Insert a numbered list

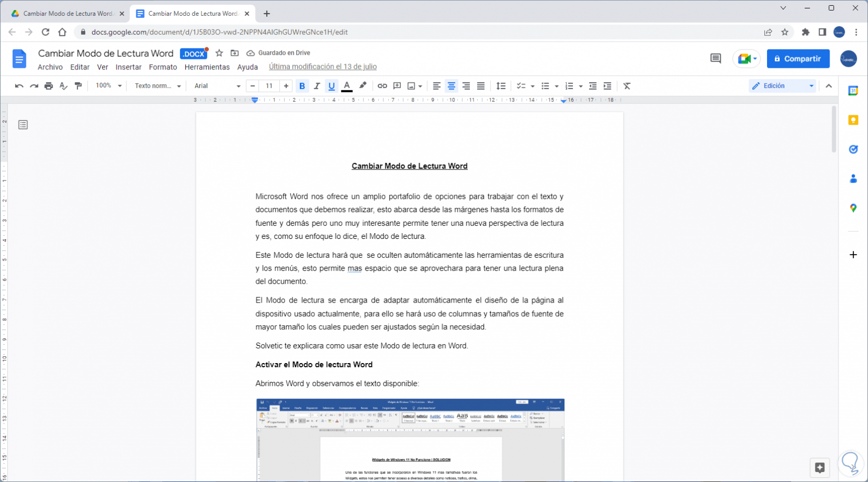tap(569, 86)
